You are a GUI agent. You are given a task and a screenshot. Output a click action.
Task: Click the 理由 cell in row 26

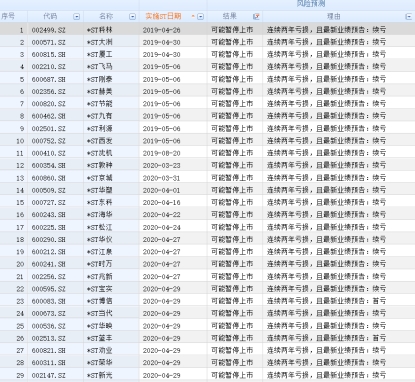click(326, 338)
